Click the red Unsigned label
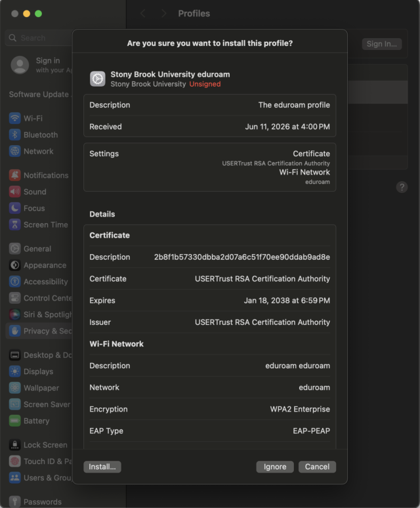The width and height of the screenshot is (420, 508). (x=205, y=84)
